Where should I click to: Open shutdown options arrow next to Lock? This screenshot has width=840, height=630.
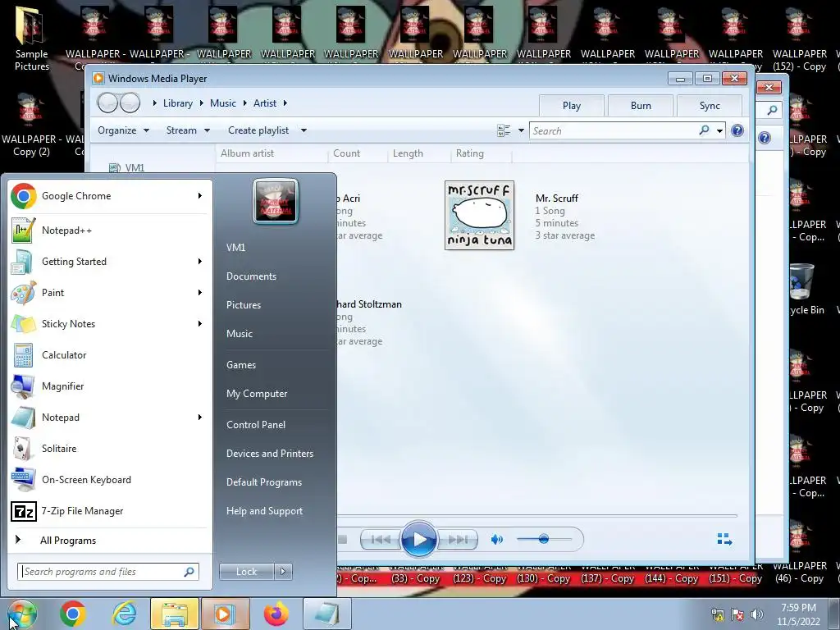(x=283, y=572)
